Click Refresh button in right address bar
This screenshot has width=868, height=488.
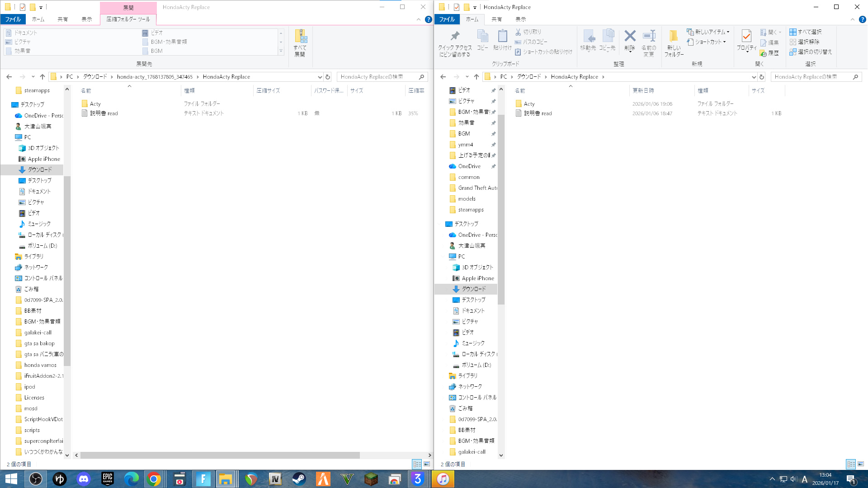(762, 77)
